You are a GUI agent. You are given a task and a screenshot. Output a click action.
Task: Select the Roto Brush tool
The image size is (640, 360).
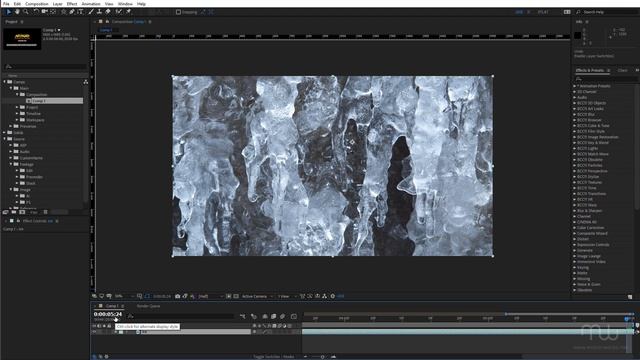pos(119,12)
